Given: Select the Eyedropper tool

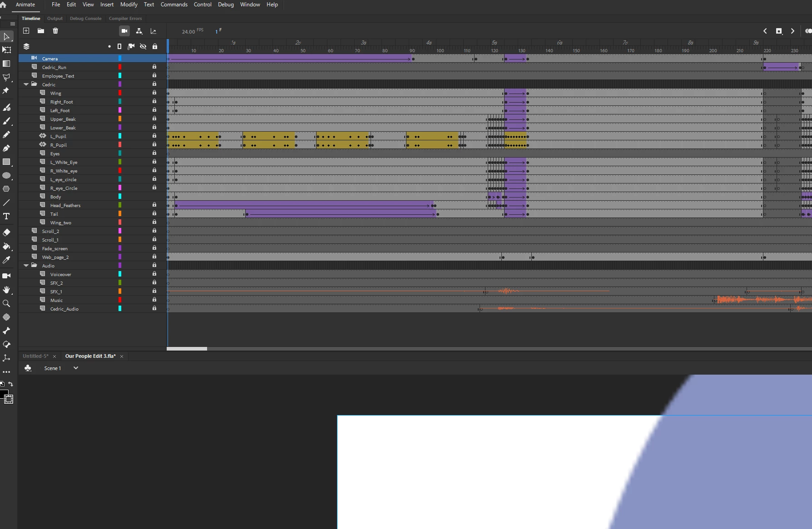Looking at the screenshot, I should (x=6, y=260).
